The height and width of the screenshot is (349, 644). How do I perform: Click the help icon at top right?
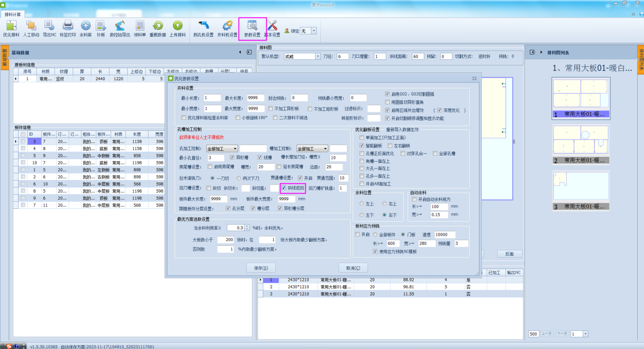[641, 14]
